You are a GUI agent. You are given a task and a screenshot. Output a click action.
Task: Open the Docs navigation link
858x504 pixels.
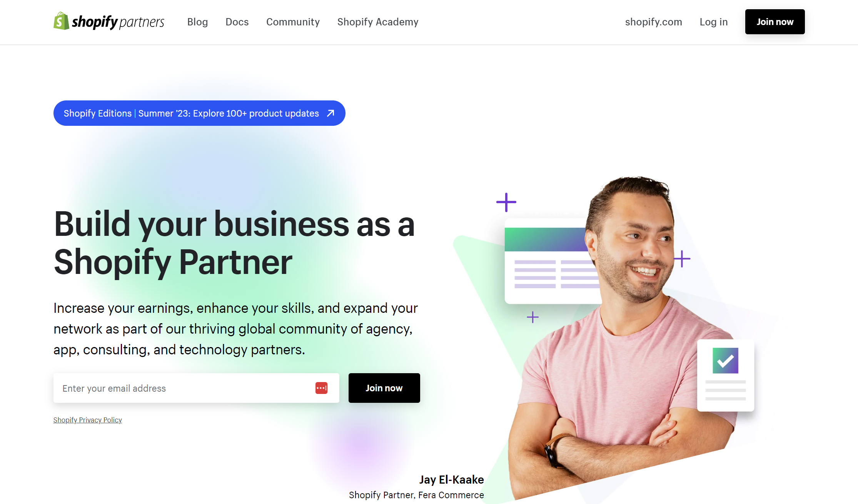(x=237, y=22)
